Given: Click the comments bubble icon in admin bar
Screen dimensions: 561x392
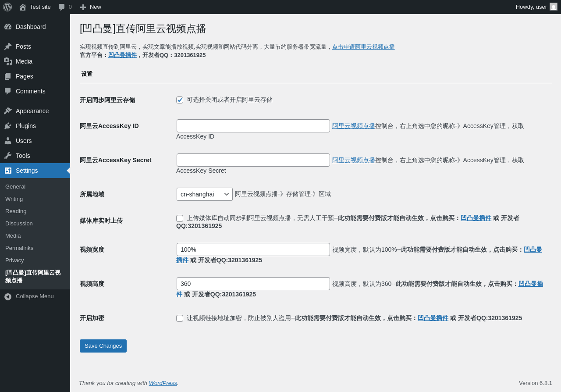Looking at the screenshot, I should pos(62,7).
